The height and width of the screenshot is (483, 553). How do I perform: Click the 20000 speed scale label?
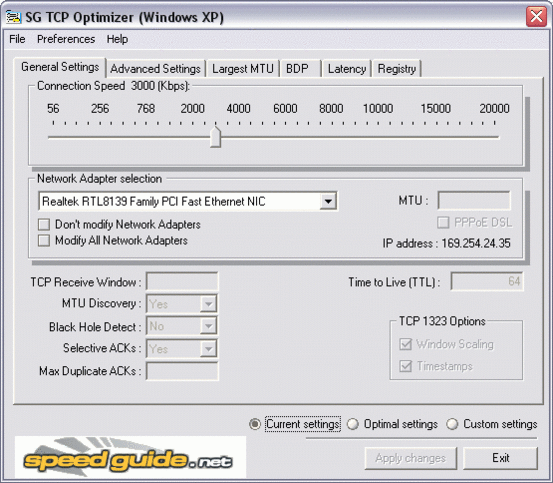coord(494,109)
